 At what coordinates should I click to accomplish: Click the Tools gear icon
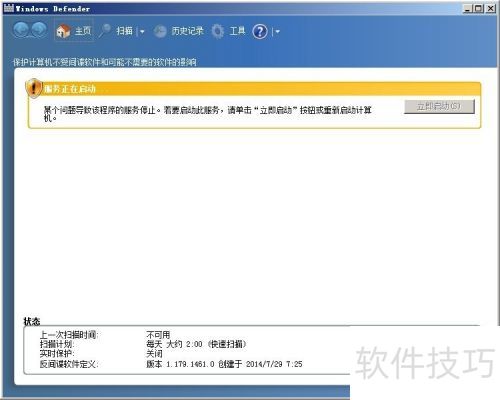click(x=218, y=31)
